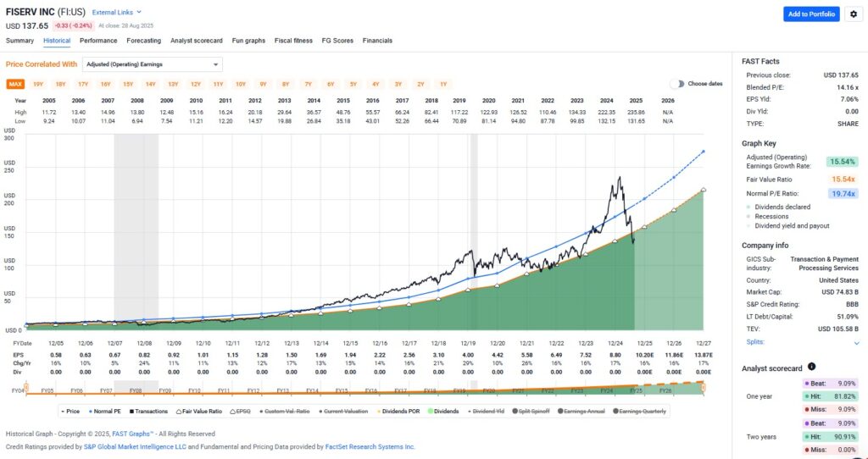Select the 3Y time range

pyautogui.click(x=398, y=84)
